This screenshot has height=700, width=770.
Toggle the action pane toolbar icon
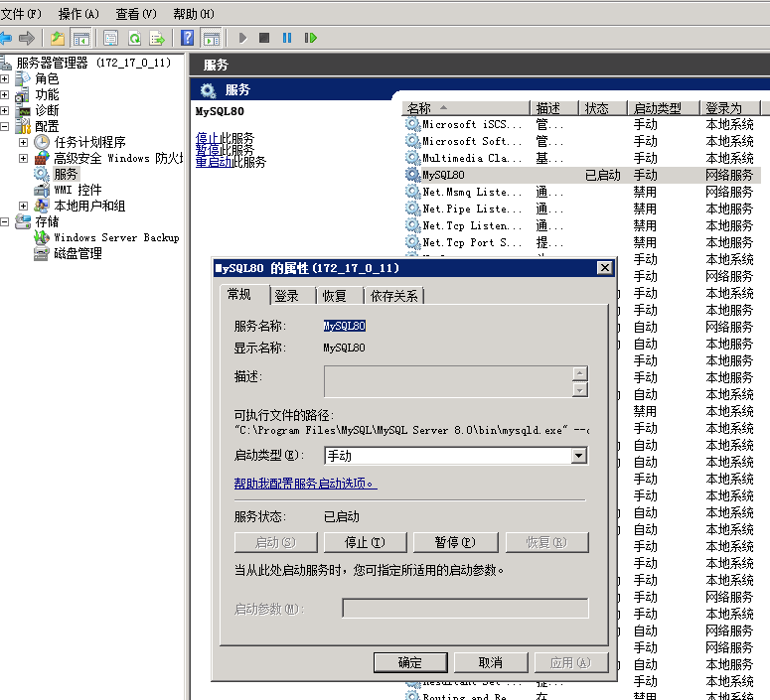point(212,38)
